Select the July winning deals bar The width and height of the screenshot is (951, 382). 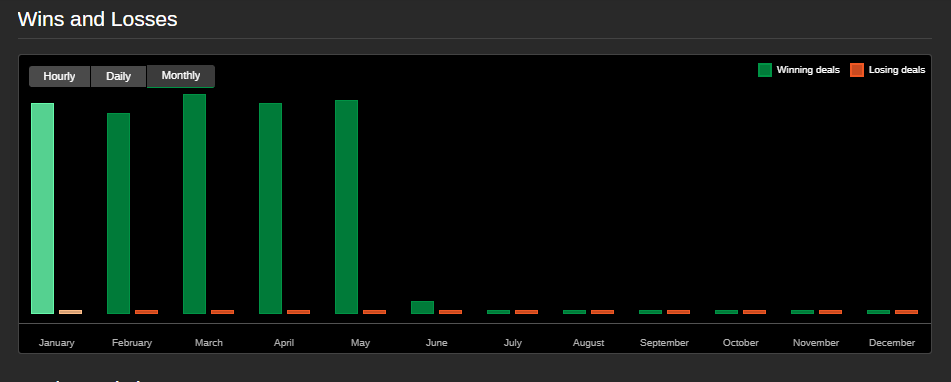[499, 312]
